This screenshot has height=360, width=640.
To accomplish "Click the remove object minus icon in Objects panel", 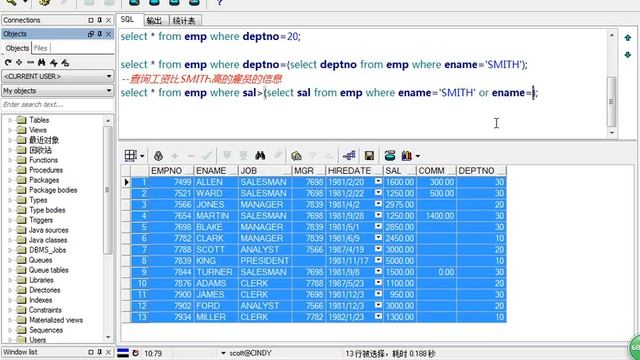I will [30, 62].
